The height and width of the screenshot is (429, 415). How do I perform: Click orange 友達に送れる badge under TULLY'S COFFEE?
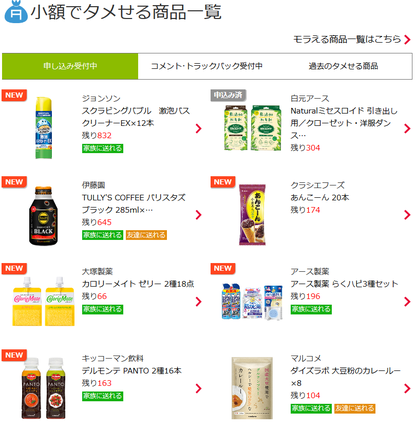point(146,235)
